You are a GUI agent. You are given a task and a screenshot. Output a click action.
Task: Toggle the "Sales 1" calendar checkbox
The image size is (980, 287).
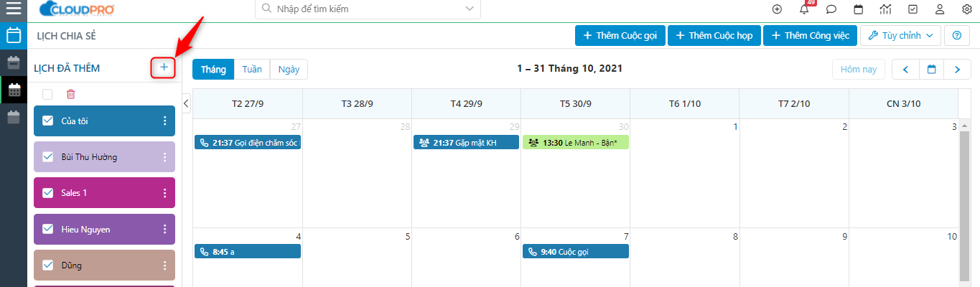[48, 193]
